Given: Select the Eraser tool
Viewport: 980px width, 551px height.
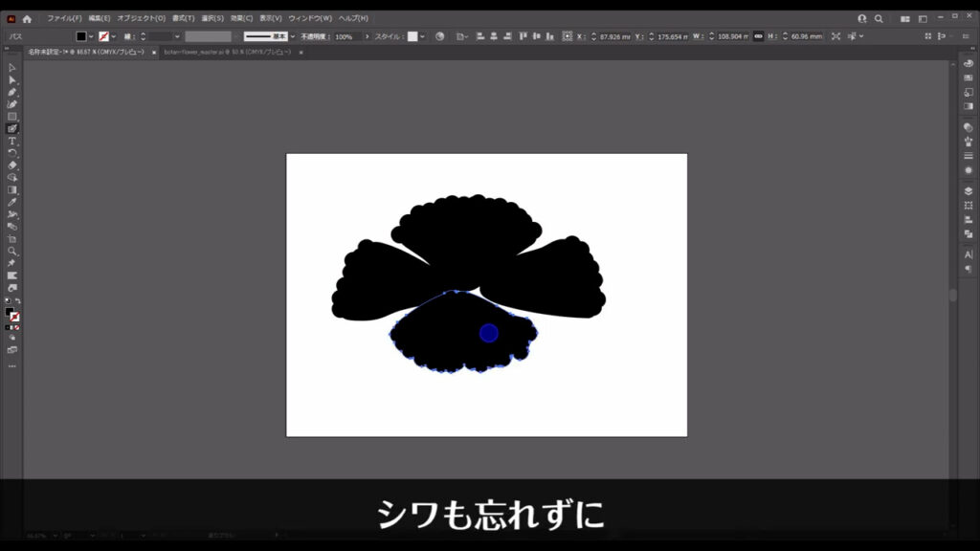Looking at the screenshot, I should [x=11, y=165].
